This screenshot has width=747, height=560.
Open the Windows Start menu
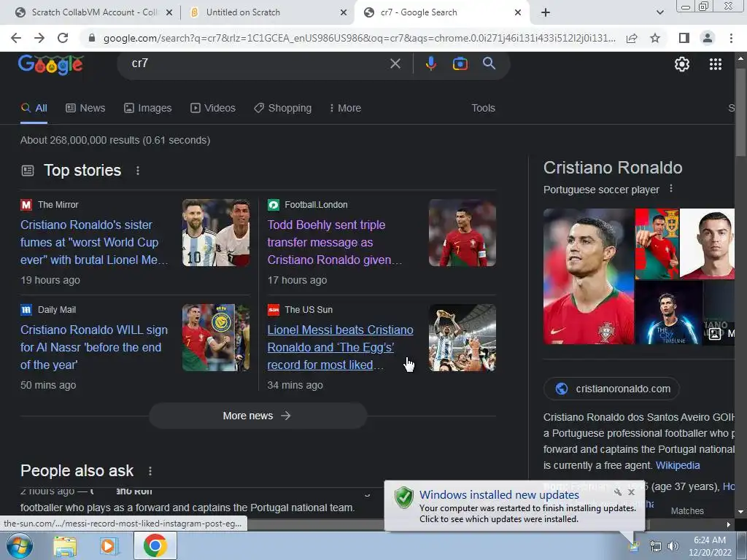click(20, 545)
